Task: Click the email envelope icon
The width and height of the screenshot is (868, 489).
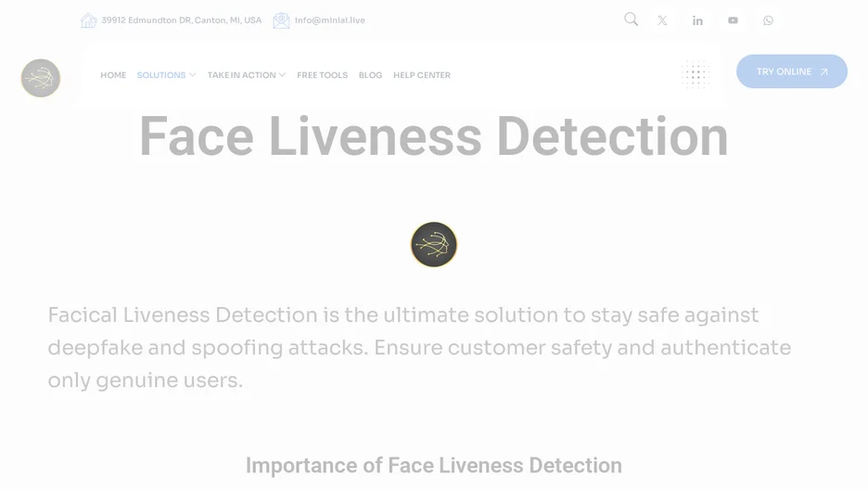Action: pos(281,20)
